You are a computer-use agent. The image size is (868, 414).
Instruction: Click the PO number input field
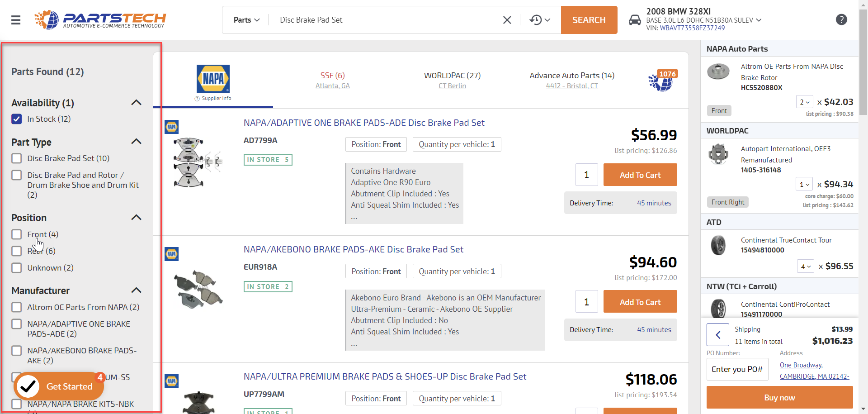click(x=737, y=369)
